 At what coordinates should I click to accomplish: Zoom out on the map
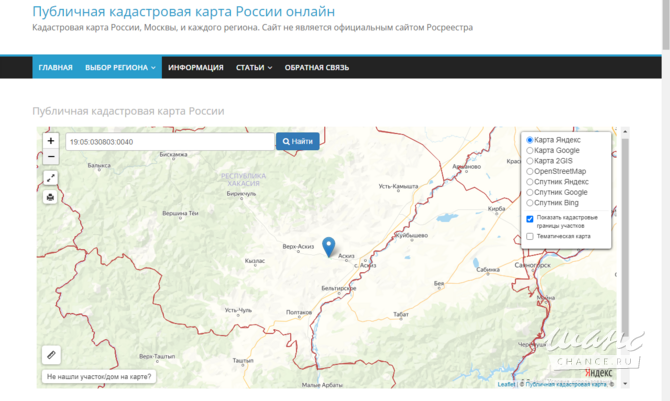point(51,156)
